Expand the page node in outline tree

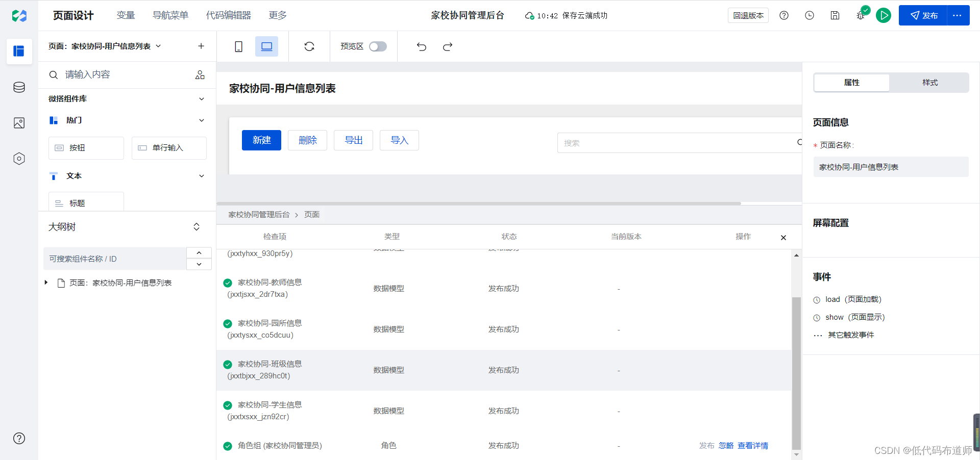click(x=46, y=283)
